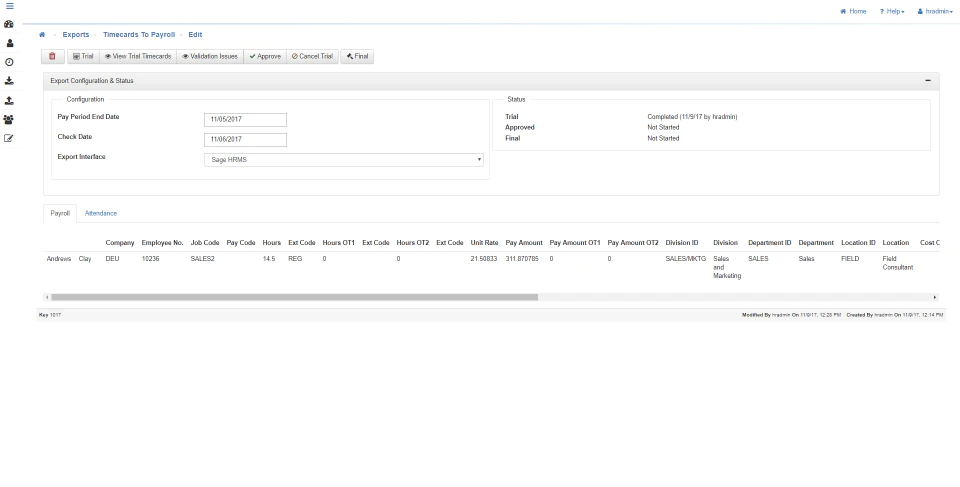Open the single-person employee sidebar icon

click(9, 43)
